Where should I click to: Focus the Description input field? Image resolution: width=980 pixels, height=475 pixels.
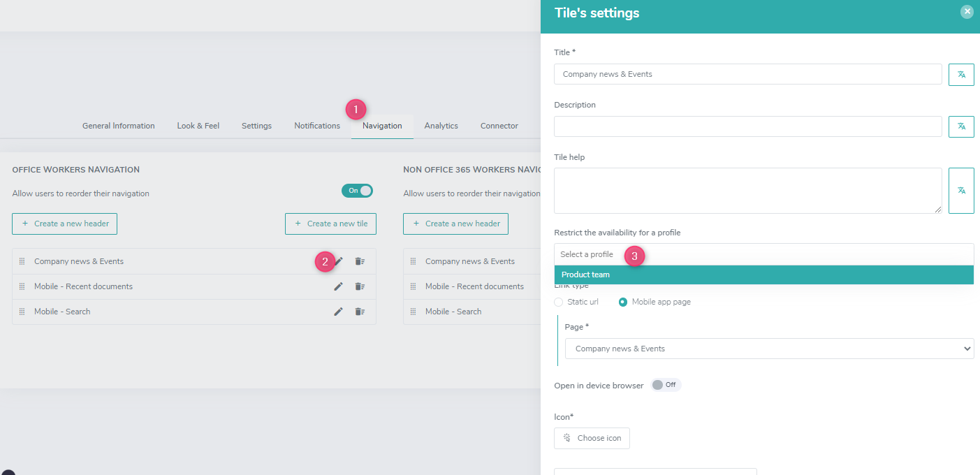[x=747, y=126]
